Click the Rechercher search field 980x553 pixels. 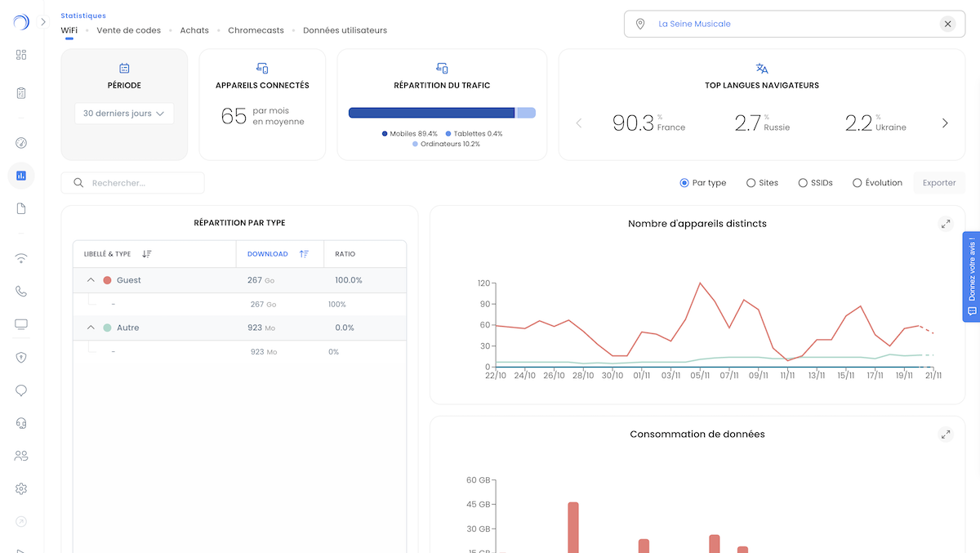point(139,183)
